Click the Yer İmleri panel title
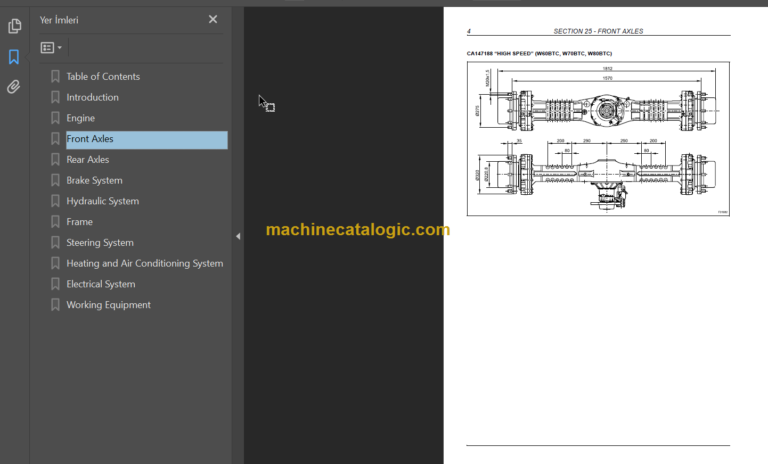 [59, 20]
